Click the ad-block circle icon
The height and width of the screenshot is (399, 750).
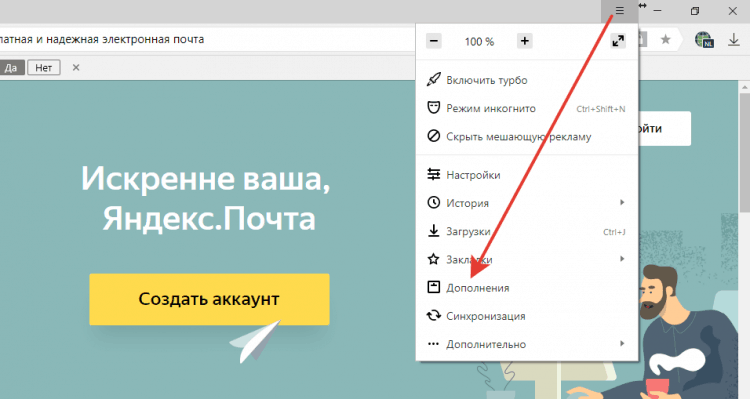[433, 136]
